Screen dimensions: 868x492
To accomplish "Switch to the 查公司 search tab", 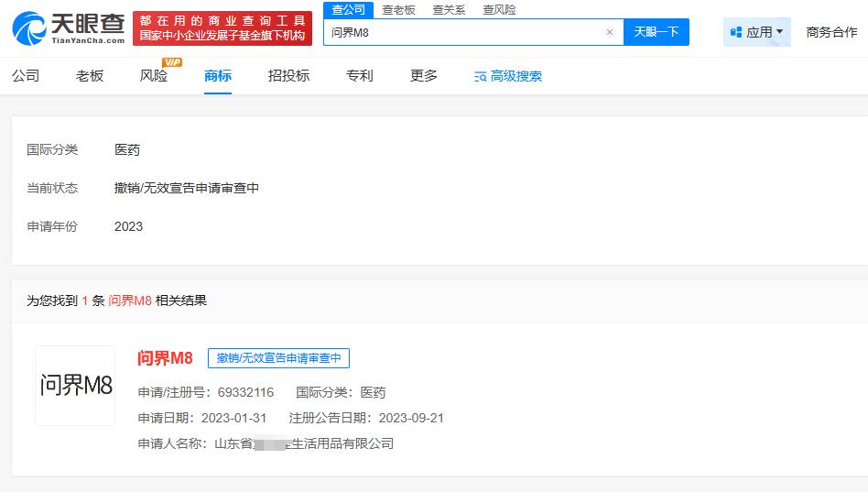I will point(348,9).
